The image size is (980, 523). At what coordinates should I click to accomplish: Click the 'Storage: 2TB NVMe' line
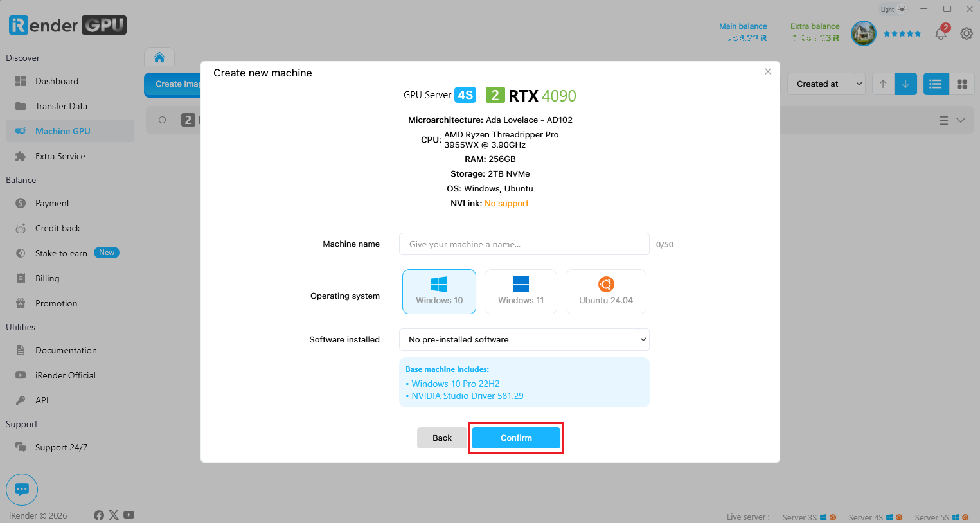490,174
